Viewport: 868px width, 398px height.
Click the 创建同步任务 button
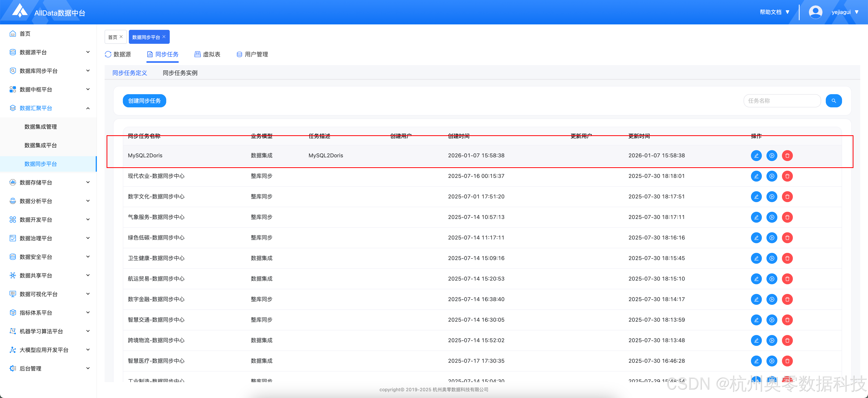(144, 101)
